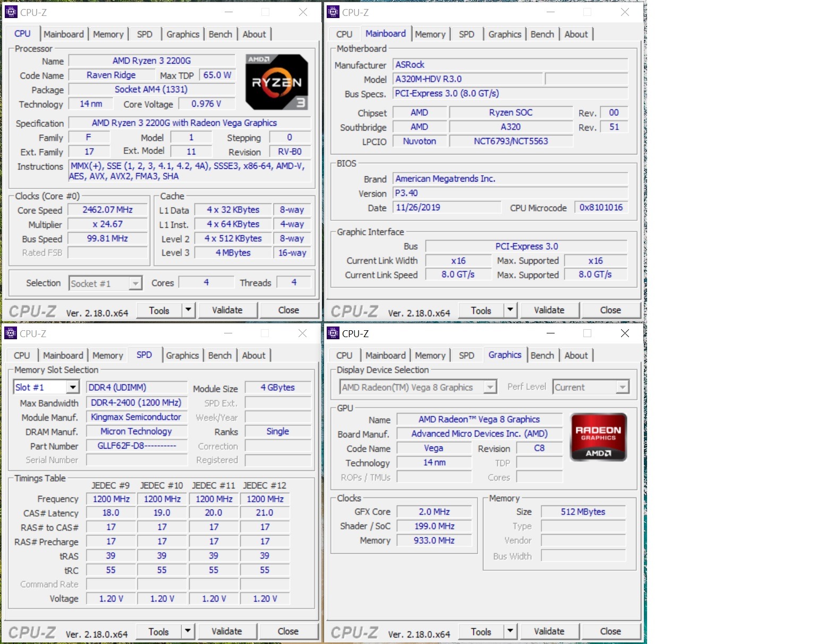
Task: Switch to Memory tab in the CPU window
Action: point(108,34)
